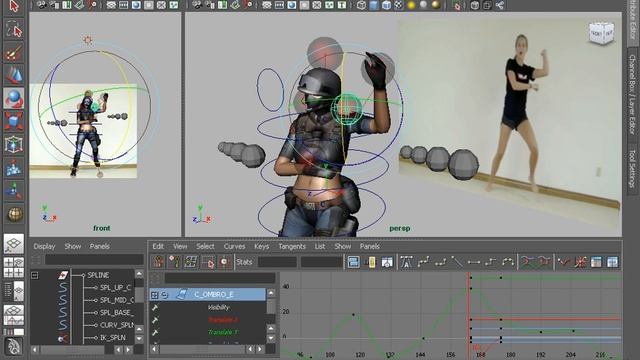The height and width of the screenshot is (360, 640).
Task: Open the outliner Panels menu
Action: coord(99,246)
